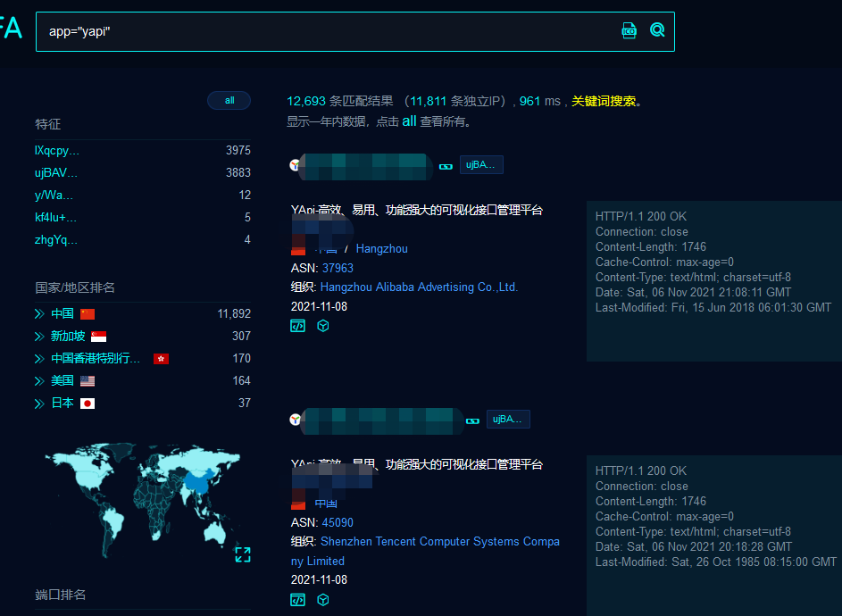Screen dimensions: 842x616
Task: Expand the 中国香港特别行政区 chevron
Action: [39, 359]
